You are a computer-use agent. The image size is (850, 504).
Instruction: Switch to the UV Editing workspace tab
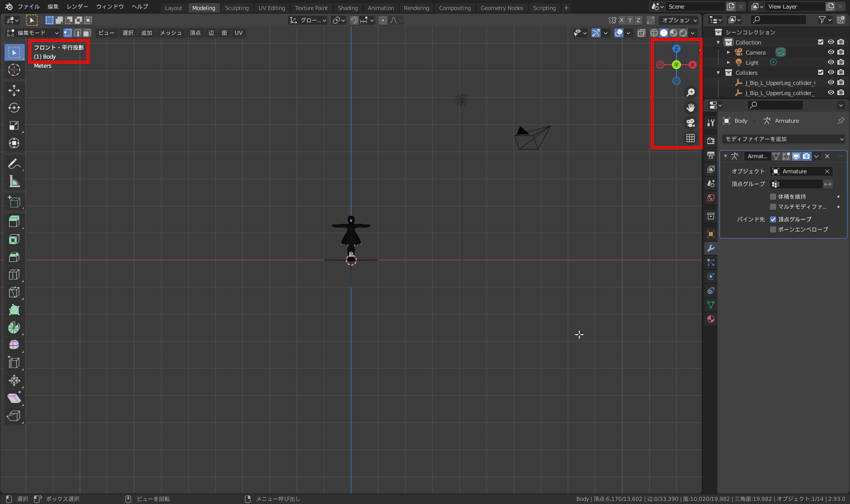click(272, 8)
